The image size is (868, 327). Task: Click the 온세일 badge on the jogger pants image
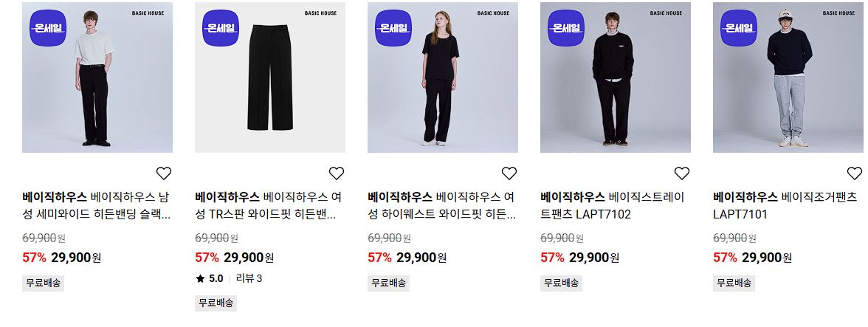(x=739, y=27)
